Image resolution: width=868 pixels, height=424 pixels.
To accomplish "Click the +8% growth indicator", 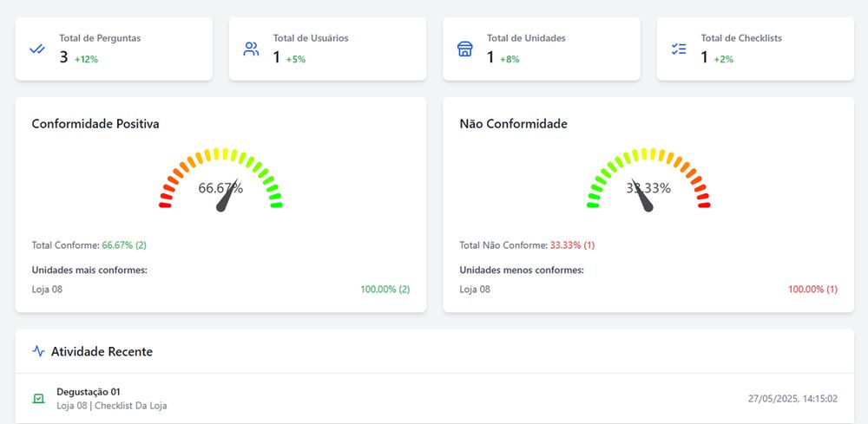I will click(x=510, y=59).
